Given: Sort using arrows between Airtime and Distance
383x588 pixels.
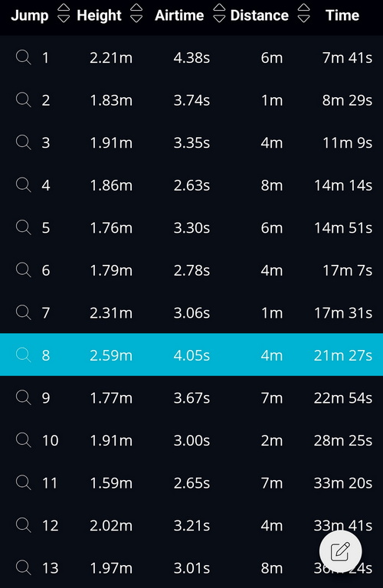Looking at the screenshot, I should (219, 13).
